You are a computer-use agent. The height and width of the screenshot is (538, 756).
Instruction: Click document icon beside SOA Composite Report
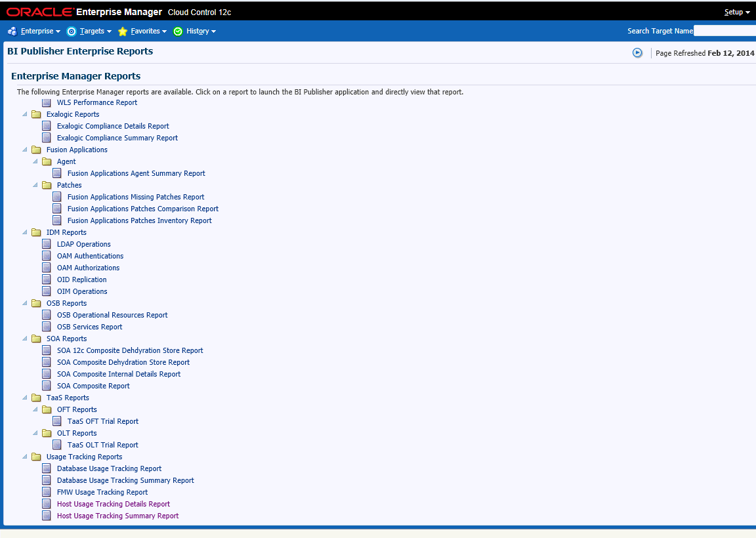point(47,386)
